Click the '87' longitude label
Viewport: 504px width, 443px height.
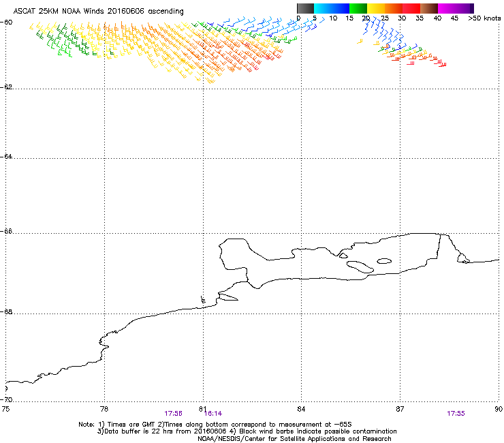pyautogui.click(x=400, y=409)
